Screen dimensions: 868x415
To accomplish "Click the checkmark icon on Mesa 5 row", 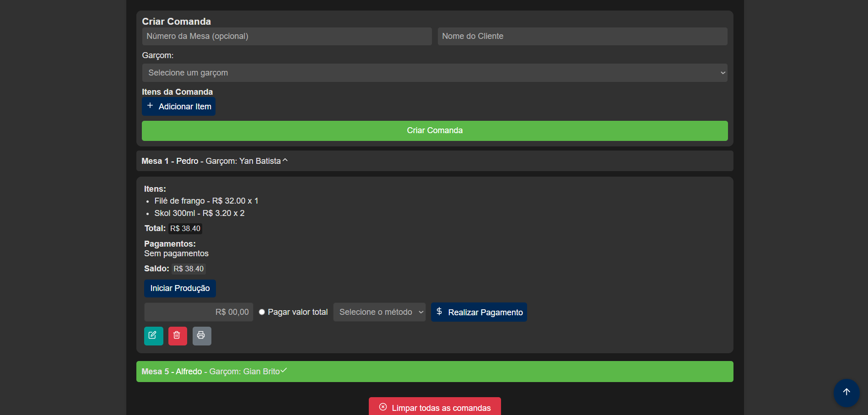I will point(284,371).
